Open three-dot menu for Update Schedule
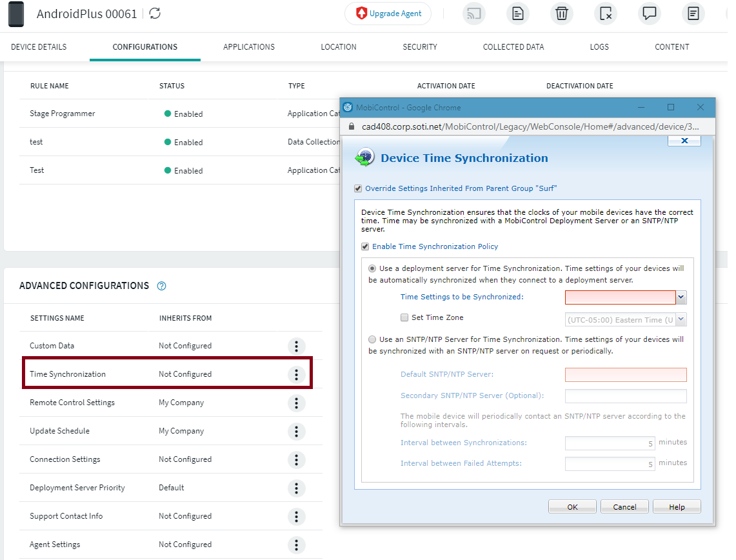736x560 pixels. tap(296, 431)
